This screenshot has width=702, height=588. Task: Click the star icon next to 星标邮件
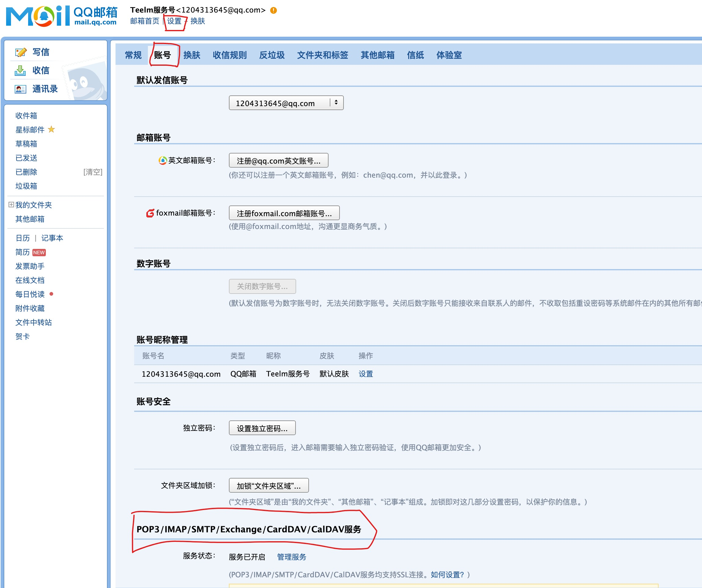[51, 129]
